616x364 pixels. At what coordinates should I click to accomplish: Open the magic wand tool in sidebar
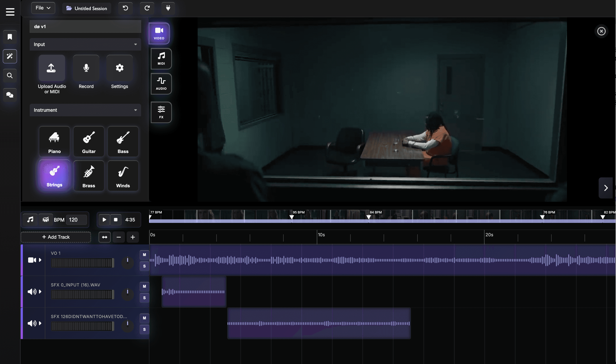(10, 56)
